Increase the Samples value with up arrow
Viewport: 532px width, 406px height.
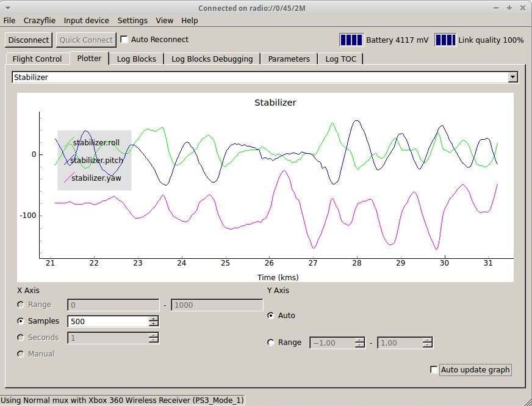click(x=153, y=318)
